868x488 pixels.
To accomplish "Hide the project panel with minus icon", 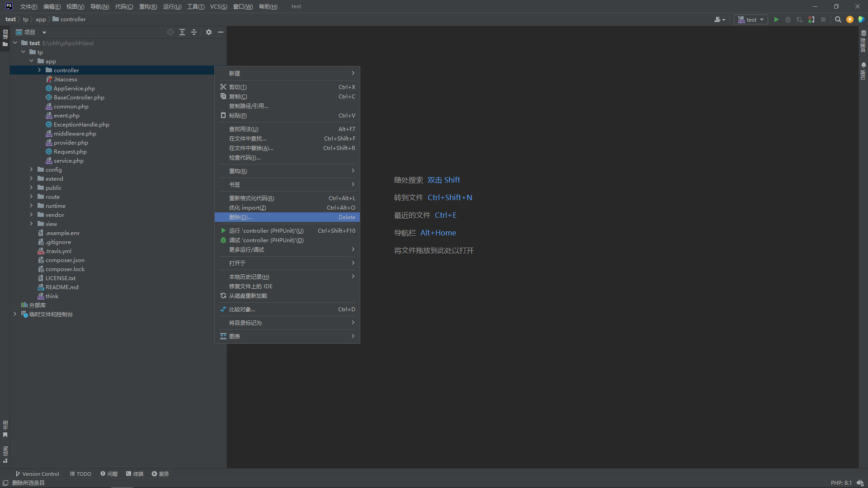I will [221, 32].
